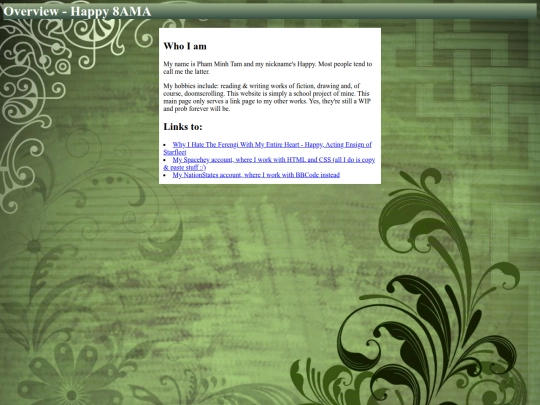Click the 'Overview - Happy 8AMA' header title
The image size is (540, 405).
click(77, 11)
